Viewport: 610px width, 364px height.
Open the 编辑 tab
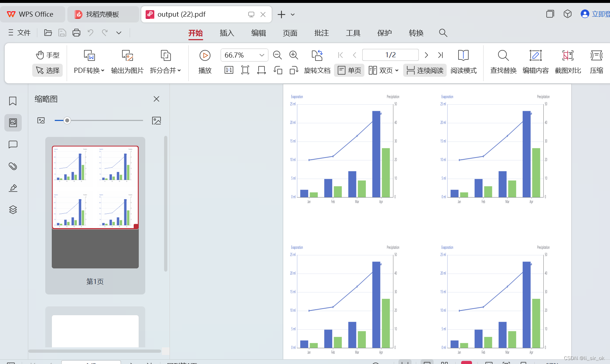pos(259,33)
